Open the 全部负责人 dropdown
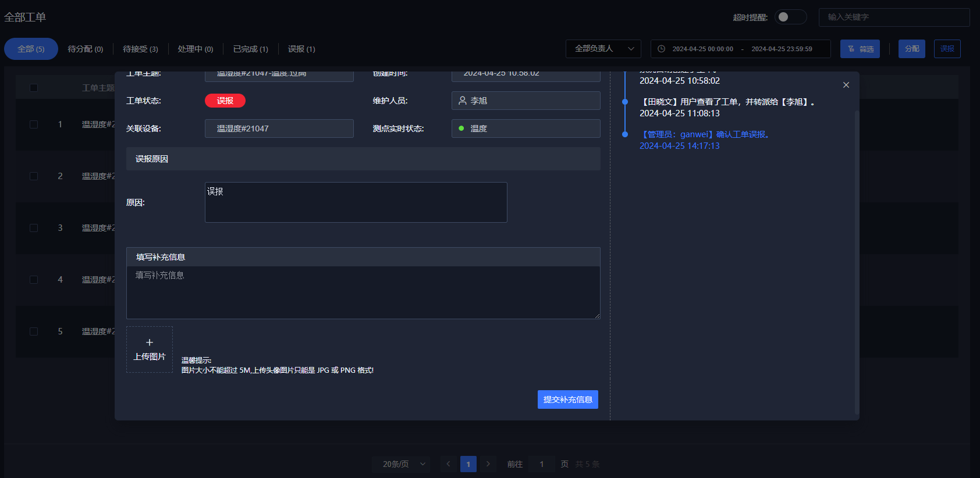 603,49
